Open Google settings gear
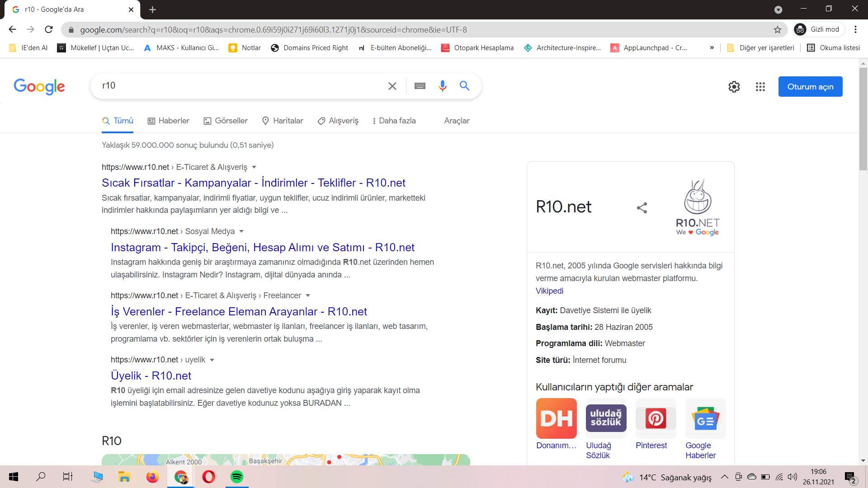The height and width of the screenshot is (488, 868). tap(734, 87)
